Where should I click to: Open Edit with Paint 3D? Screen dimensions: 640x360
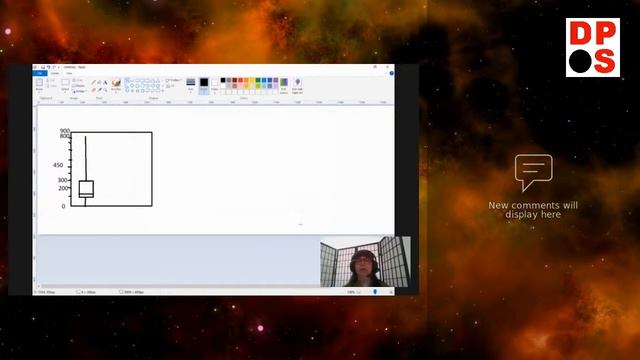click(298, 86)
